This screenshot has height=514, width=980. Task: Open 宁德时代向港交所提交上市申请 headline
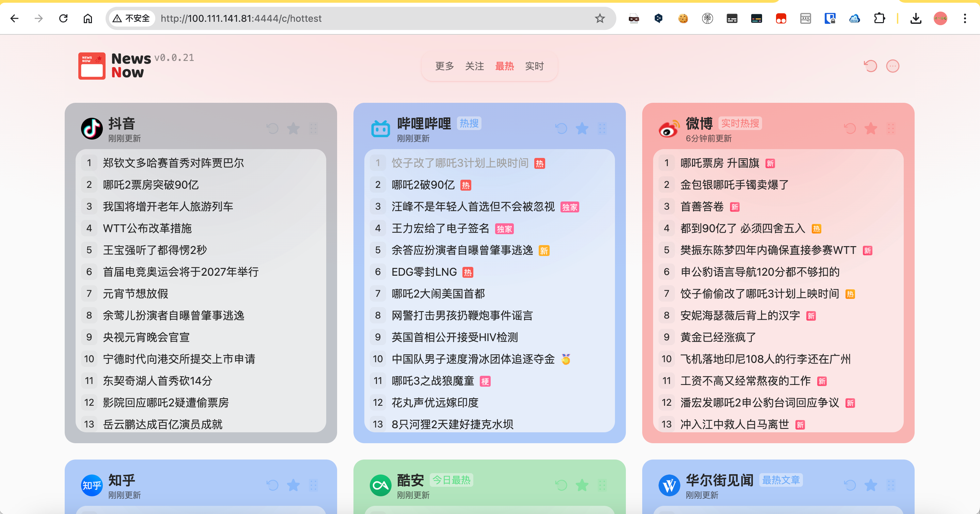(x=179, y=359)
